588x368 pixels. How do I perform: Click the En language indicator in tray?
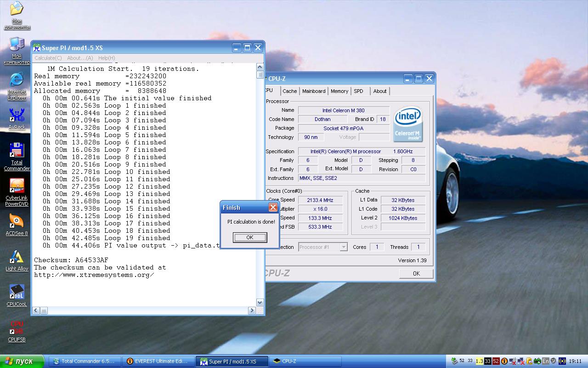(x=546, y=361)
